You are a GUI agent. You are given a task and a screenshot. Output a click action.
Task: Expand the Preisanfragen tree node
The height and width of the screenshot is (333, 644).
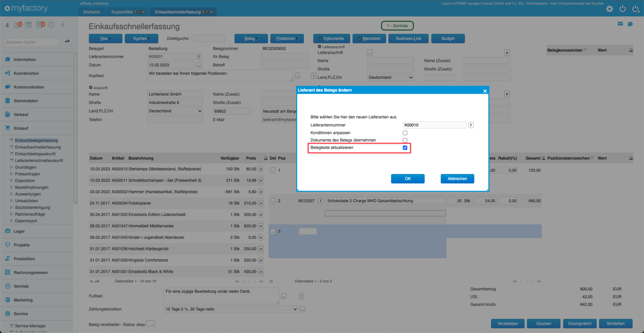coord(12,174)
